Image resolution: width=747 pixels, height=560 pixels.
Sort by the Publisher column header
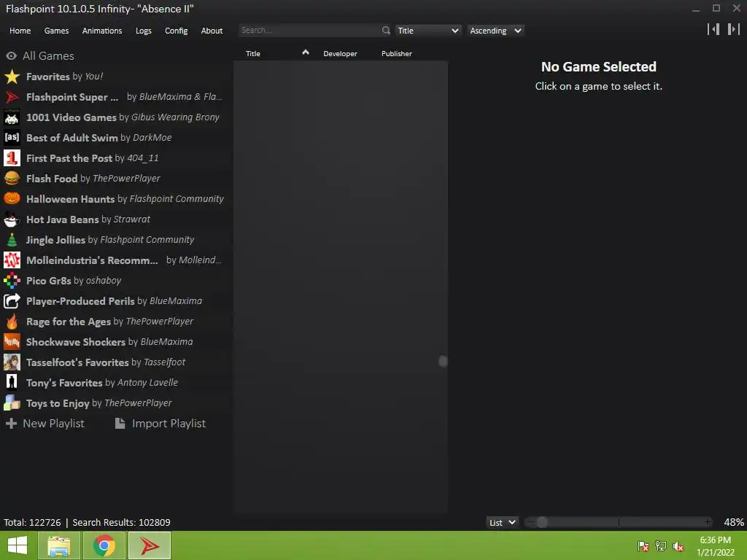pyautogui.click(x=396, y=54)
